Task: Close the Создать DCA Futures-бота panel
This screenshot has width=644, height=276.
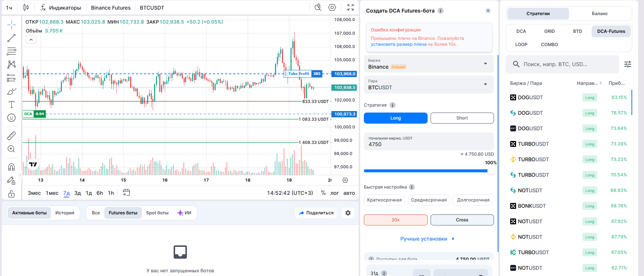Action: [488, 11]
